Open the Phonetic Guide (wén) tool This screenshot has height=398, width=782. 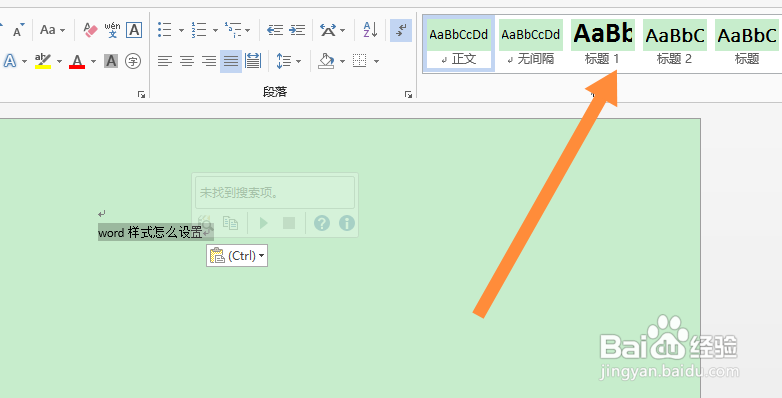pos(112,30)
